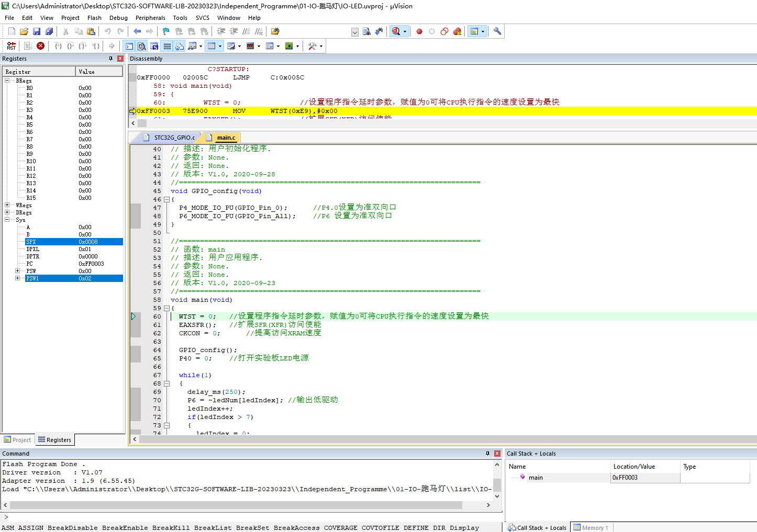Open the find text combo box dropdown
Screen dimensions: 757x532
(x=354, y=32)
